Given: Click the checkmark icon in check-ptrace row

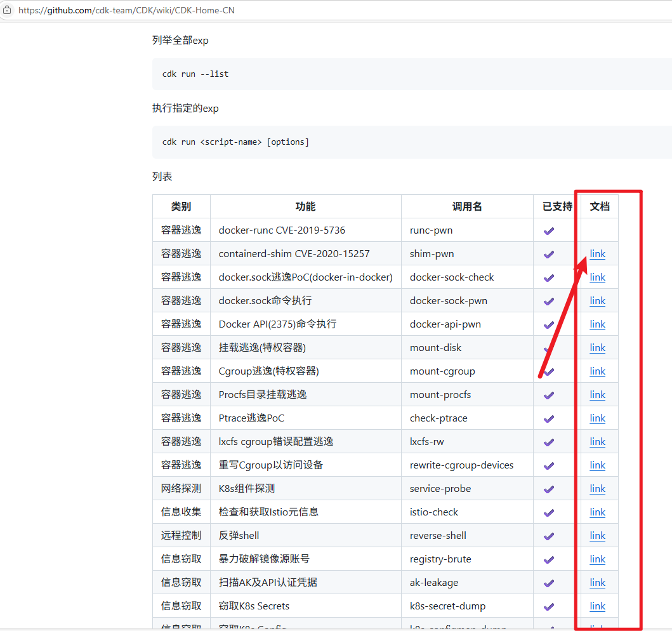Looking at the screenshot, I should pyautogui.click(x=549, y=418).
